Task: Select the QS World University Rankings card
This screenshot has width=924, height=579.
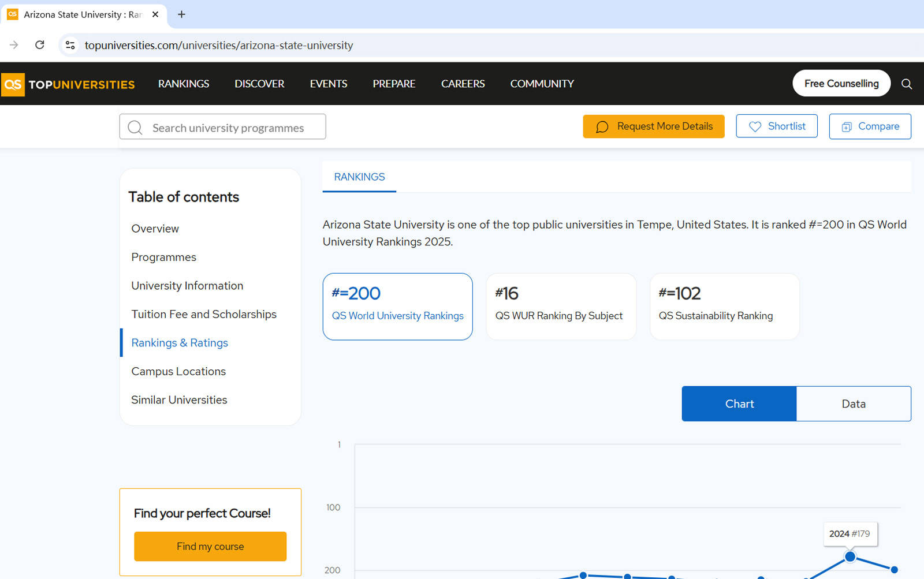Action: [x=398, y=307]
